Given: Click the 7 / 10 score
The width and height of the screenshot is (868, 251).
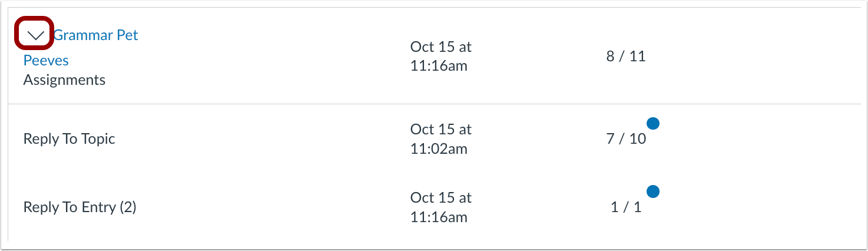Looking at the screenshot, I should coord(626,139).
